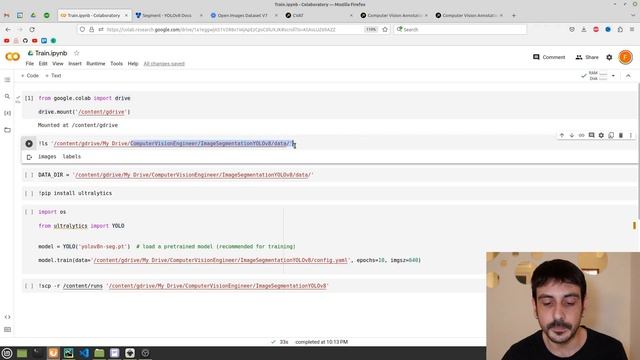The width and height of the screenshot is (640, 360).
Task: Click into the model.train code line
Action: (x=229, y=260)
